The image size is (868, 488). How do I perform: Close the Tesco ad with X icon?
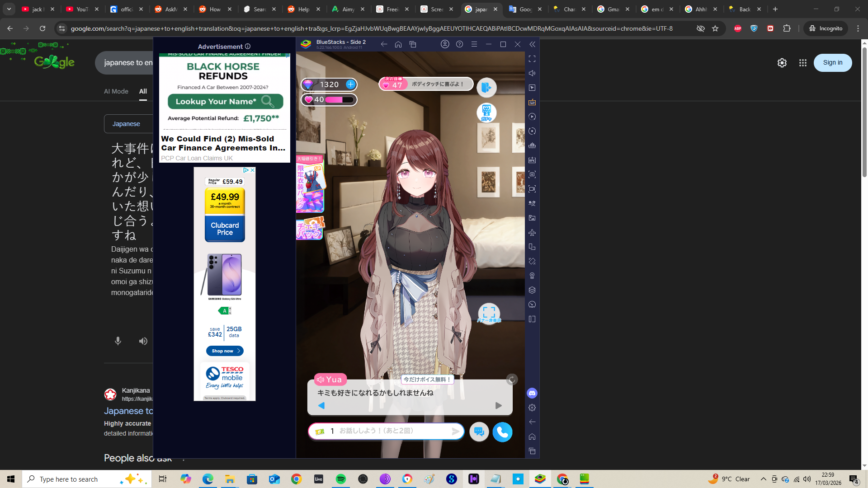click(x=253, y=170)
